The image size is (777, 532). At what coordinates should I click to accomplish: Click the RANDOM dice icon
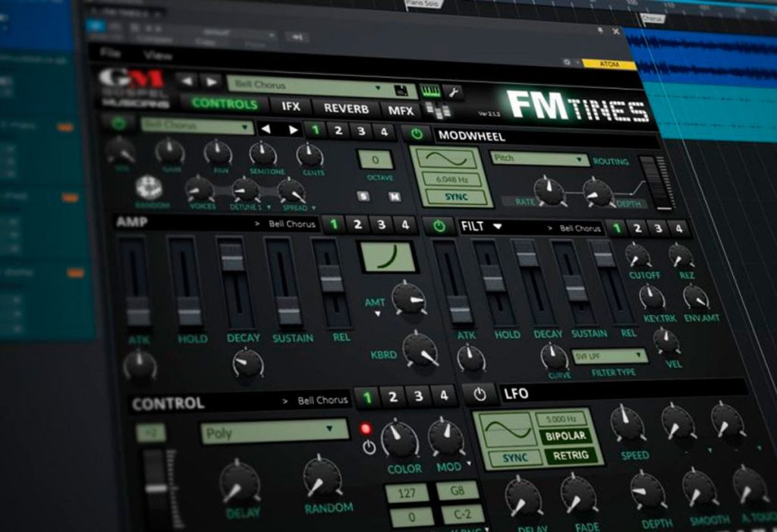pyautogui.click(x=149, y=188)
